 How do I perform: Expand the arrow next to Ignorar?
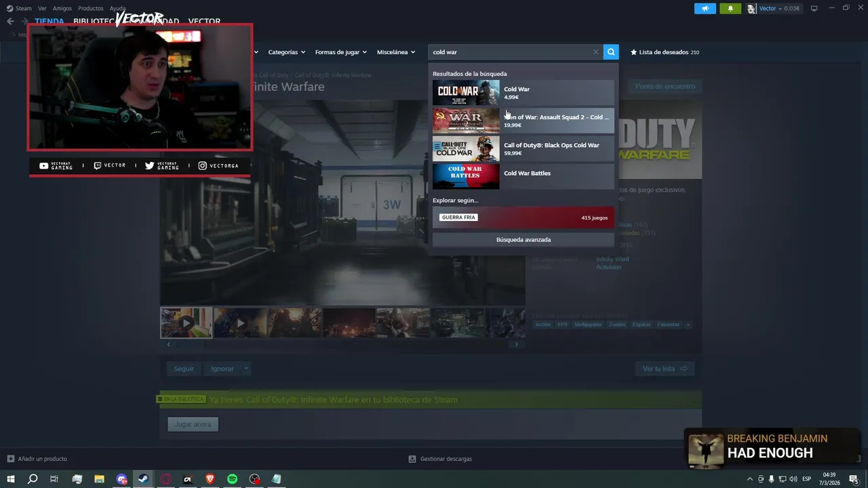pyautogui.click(x=246, y=369)
